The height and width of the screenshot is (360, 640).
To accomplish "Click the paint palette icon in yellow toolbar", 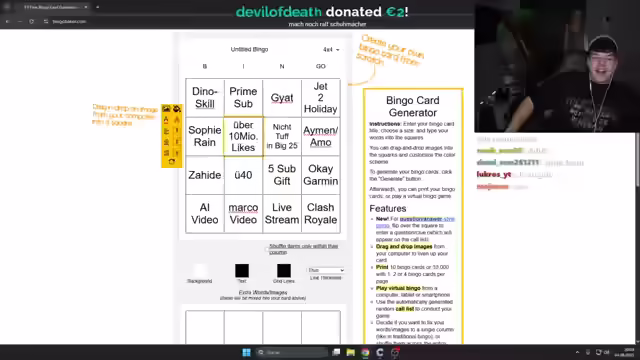I will pyautogui.click(x=177, y=109).
